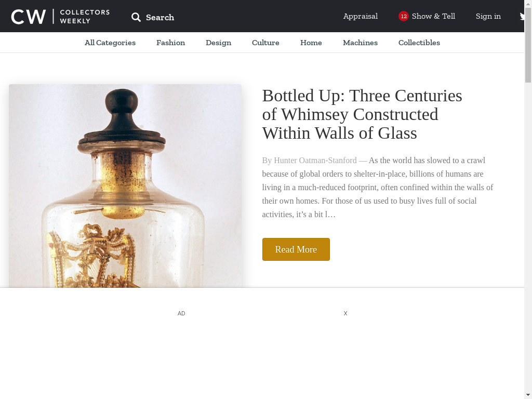The height and width of the screenshot is (399, 532).
Task: Click the glass bottle article image
Action: pyautogui.click(x=125, y=186)
